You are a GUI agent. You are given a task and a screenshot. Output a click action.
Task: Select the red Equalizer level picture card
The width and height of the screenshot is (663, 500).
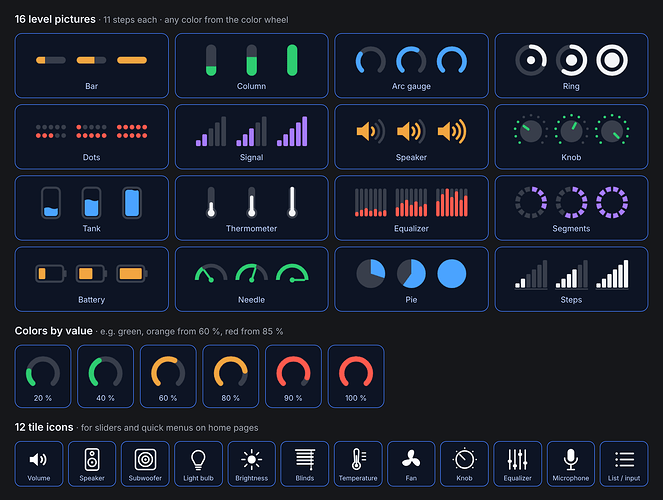(x=411, y=208)
